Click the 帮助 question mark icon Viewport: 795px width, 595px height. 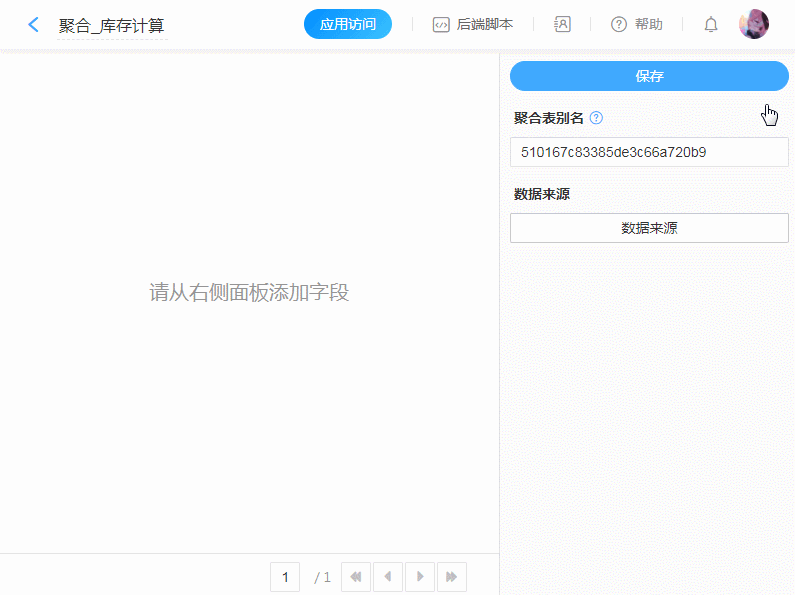[619, 25]
